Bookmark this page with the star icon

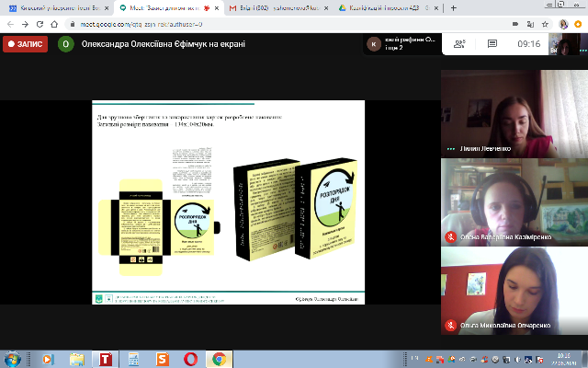coord(545,25)
